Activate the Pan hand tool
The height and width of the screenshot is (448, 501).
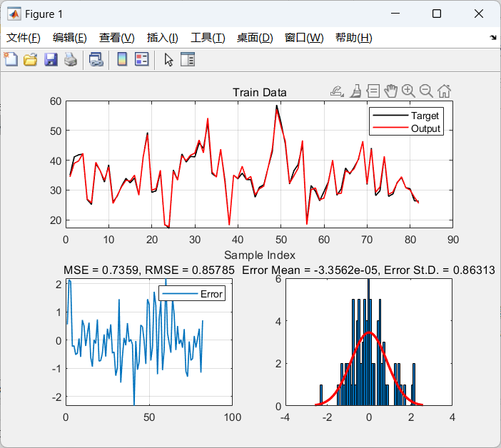pos(390,91)
